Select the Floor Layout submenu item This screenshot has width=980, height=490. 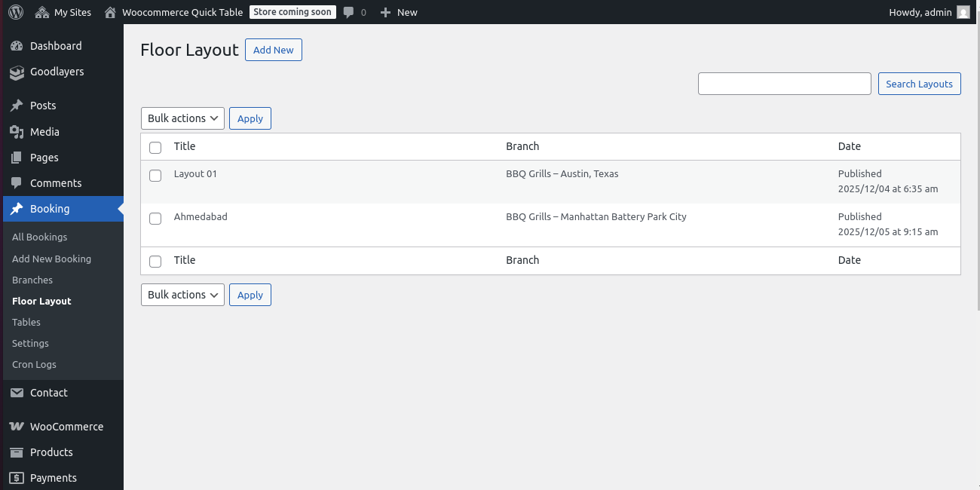click(x=41, y=301)
